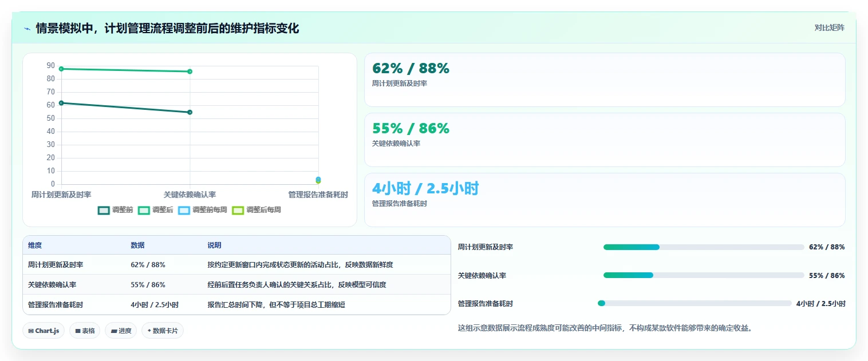The height and width of the screenshot is (361, 868).
Task: Click the 表格 chip
Action: 85,331
